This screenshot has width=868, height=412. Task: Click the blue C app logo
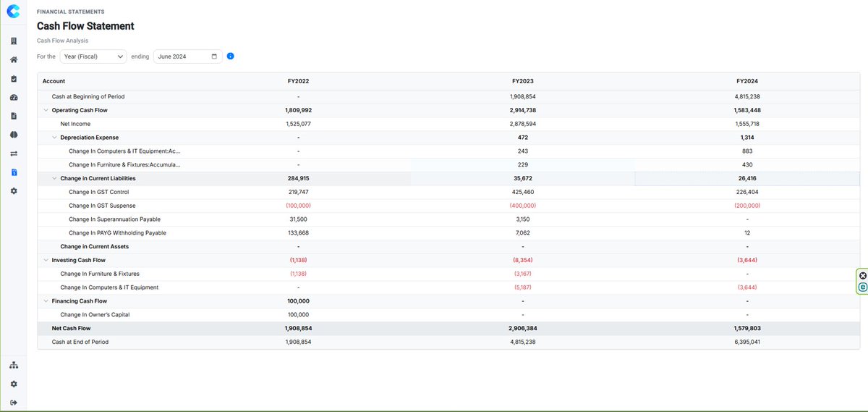[13, 11]
